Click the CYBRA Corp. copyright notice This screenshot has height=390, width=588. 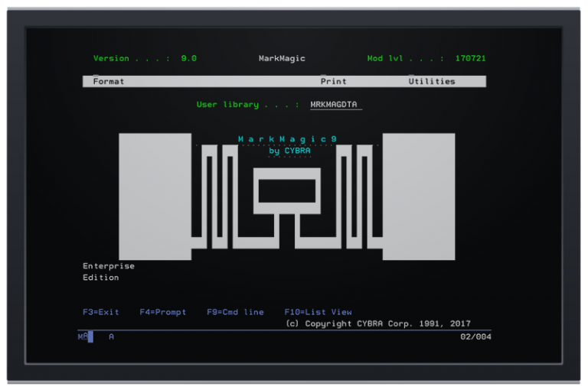[x=377, y=323]
